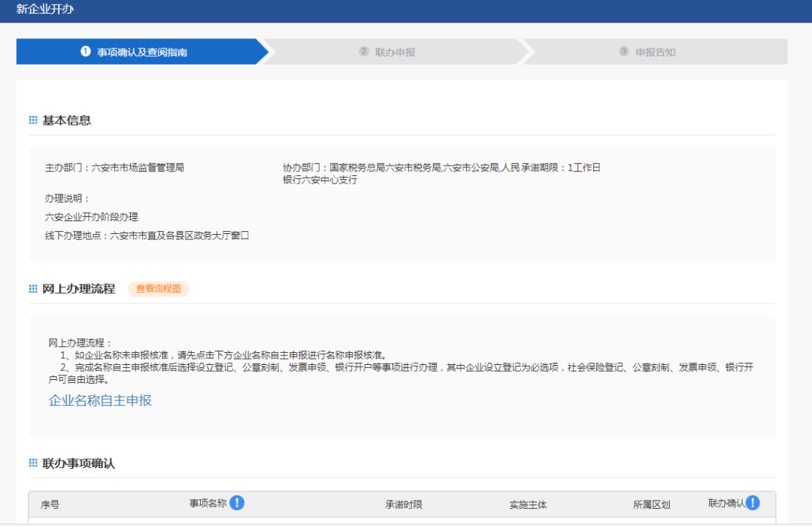Open the 企业名称自主申报 link
Screen dimensions: 812x526
pos(100,400)
